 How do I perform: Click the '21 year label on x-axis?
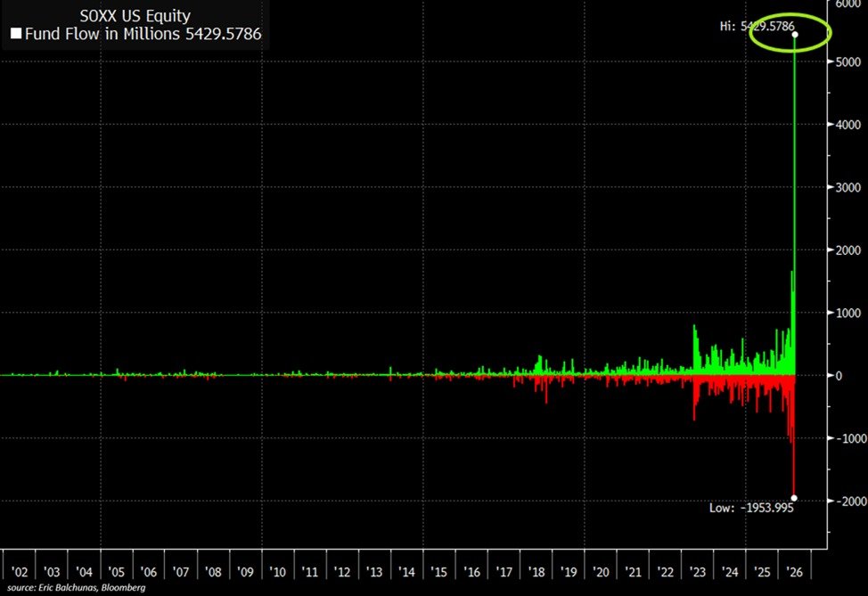click(633, 572)
